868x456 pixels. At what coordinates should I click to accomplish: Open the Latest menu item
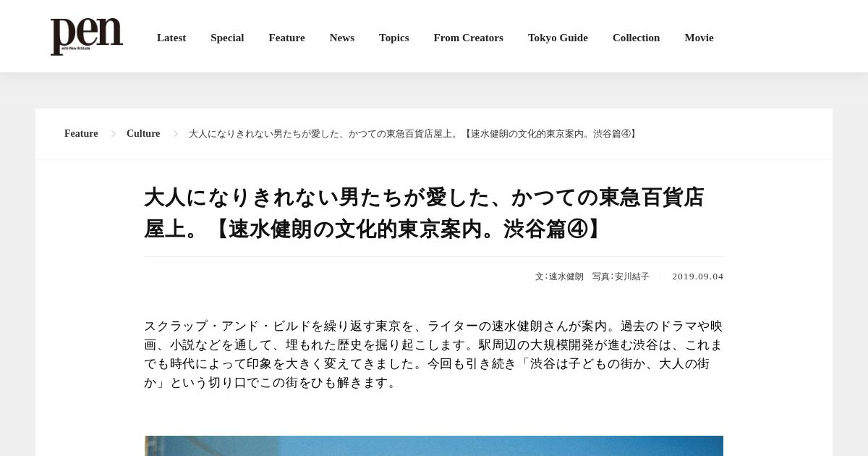[171, 38]
